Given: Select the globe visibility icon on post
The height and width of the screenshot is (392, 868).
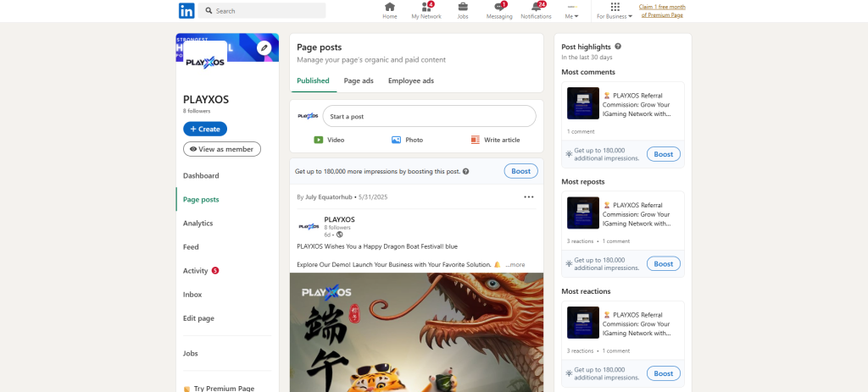Looking at the screenshot, I should pos(339,235).
